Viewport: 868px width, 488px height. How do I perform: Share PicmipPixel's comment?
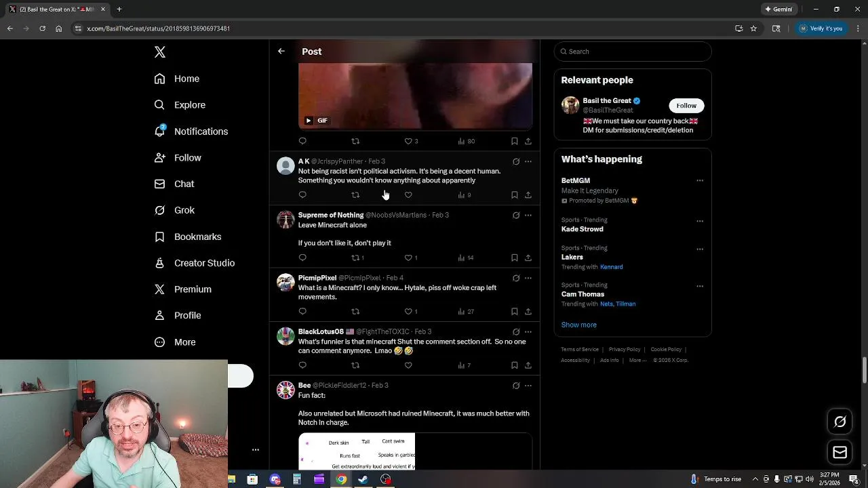pyautogui.click(x=528, y=312)
